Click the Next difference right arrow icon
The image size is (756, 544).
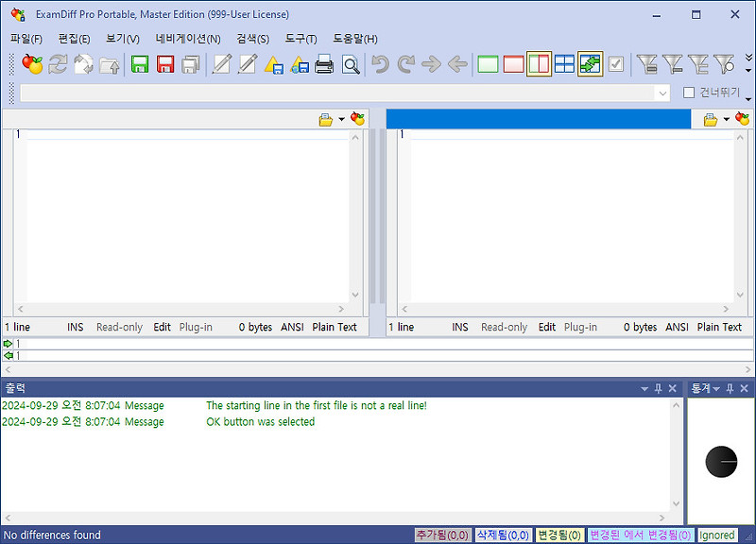[x=432, y=64]
